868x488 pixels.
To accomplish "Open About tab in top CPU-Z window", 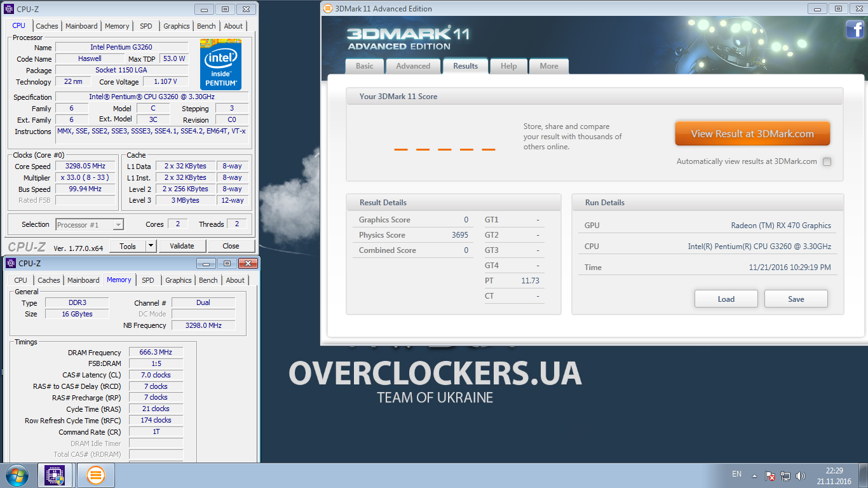I will click(233, 26).
